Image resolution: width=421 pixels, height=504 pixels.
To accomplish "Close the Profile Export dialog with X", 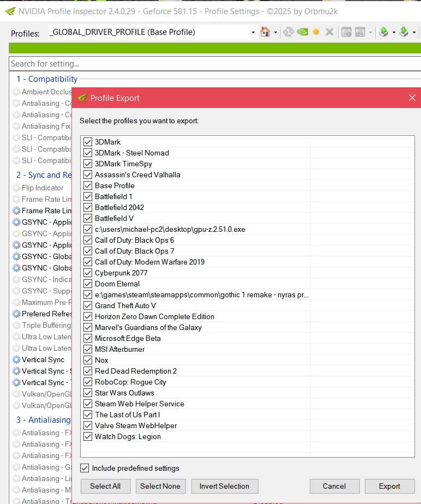I will tap(412, 98).
